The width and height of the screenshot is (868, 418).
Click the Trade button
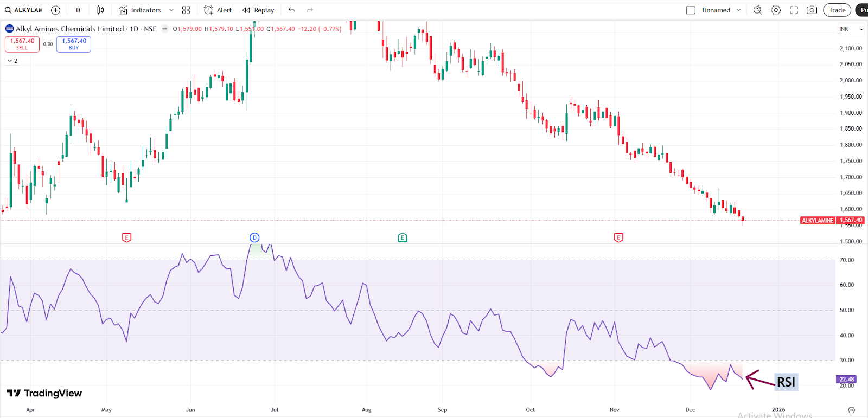[x=837, y=10]
